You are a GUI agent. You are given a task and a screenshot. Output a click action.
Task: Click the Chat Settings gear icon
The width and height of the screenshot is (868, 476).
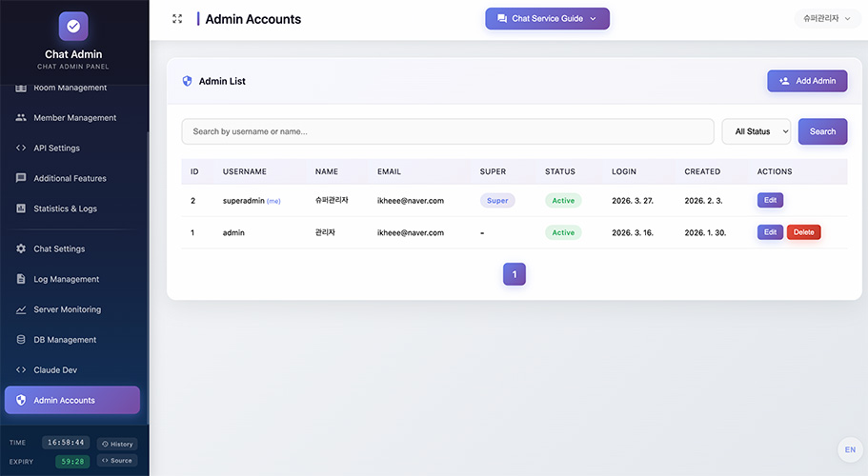coord(21,248)
